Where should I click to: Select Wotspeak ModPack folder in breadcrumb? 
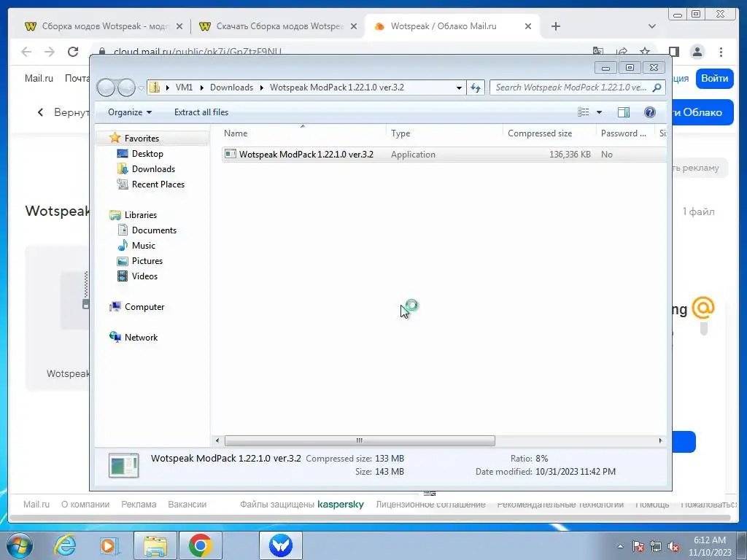click(337, 87)
